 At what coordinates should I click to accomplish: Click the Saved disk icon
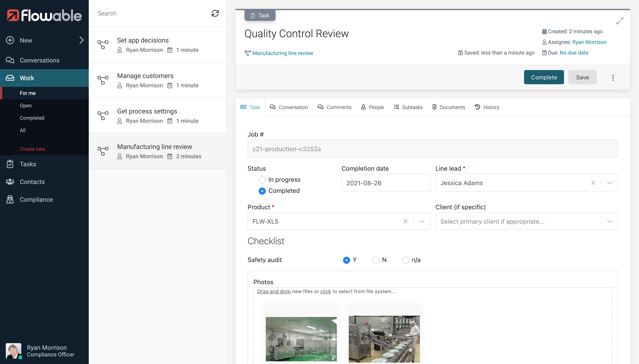click(x=460, y=53)
